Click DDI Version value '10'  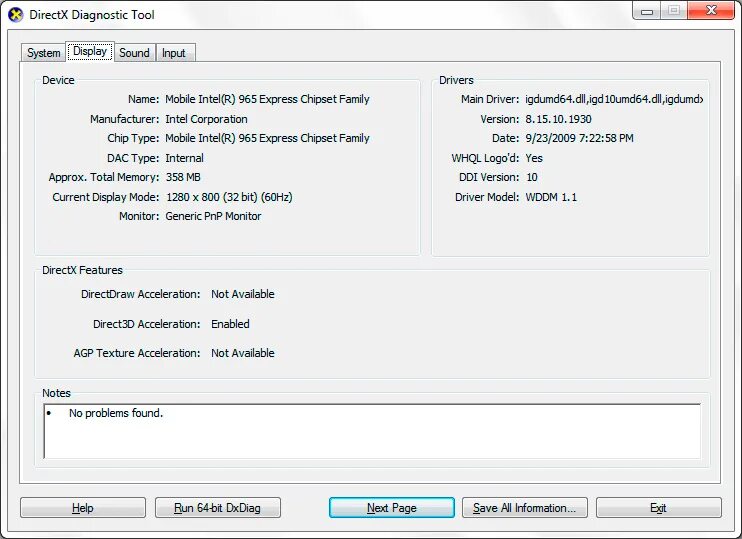pos(532,177)
